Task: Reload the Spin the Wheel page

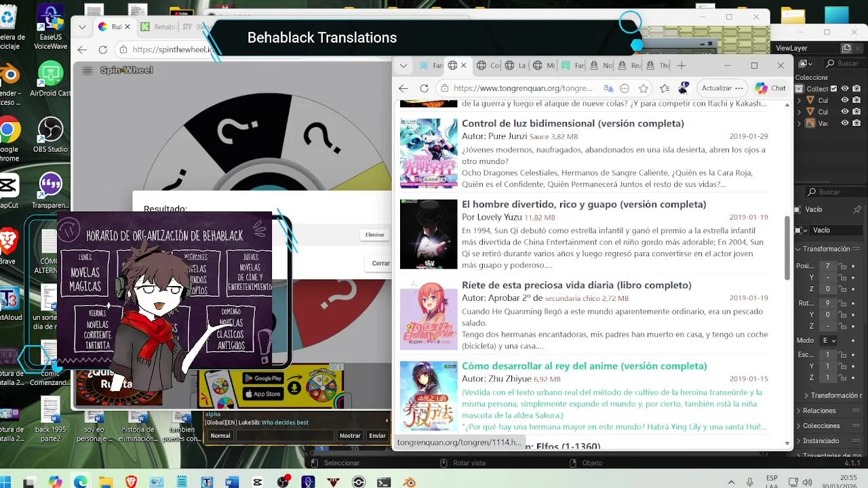Action: click(x=103, y=49)
